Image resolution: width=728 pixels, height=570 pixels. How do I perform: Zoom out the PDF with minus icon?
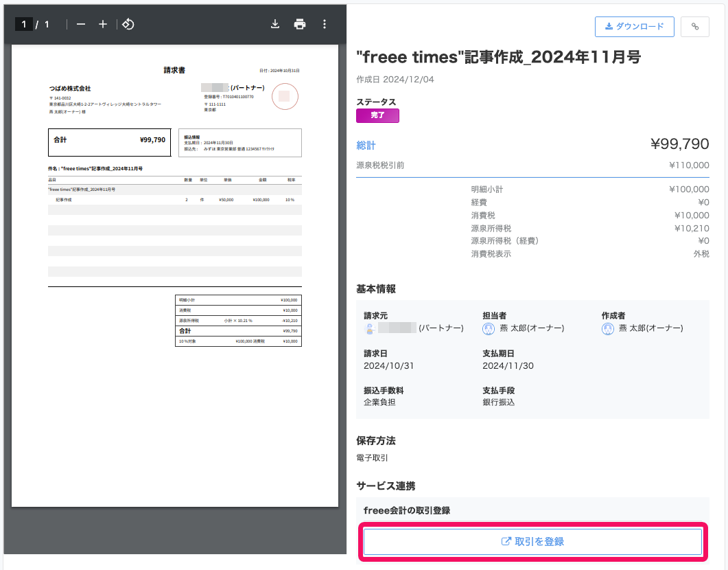[81, 24]
